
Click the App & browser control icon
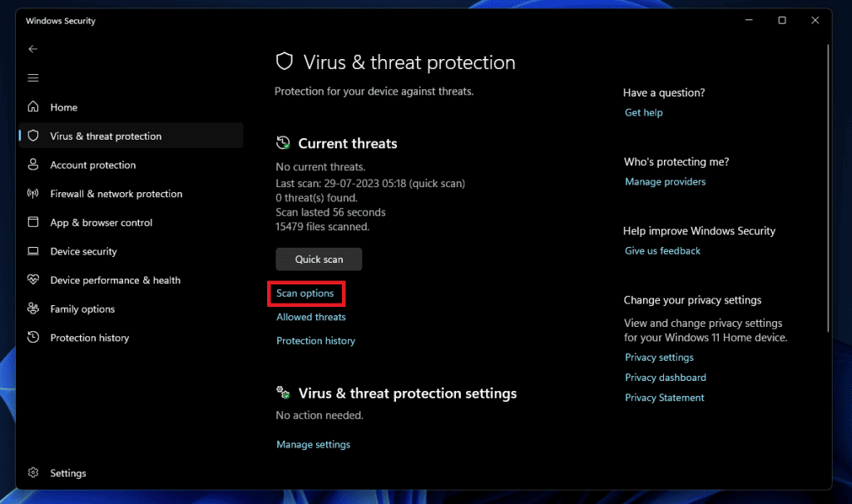point(33,223)
